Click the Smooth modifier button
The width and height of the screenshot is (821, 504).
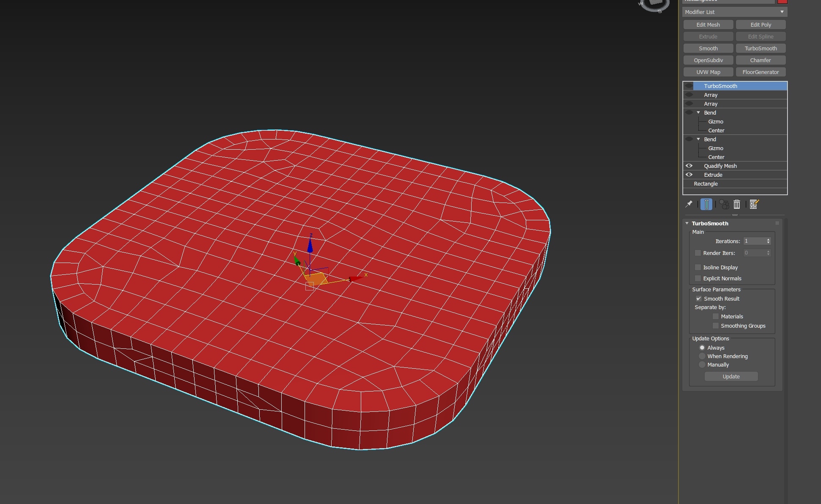pyautogui.click(x=708, y=48)
